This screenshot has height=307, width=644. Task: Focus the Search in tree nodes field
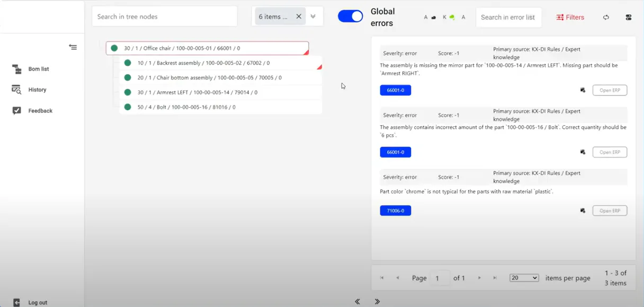[164, 16]
